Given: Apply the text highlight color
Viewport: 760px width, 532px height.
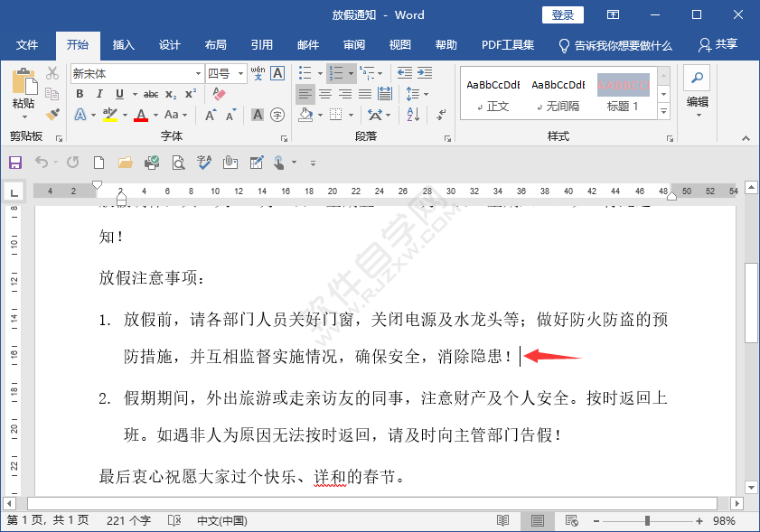Looking at the screenshot, I should click(110, 115).
